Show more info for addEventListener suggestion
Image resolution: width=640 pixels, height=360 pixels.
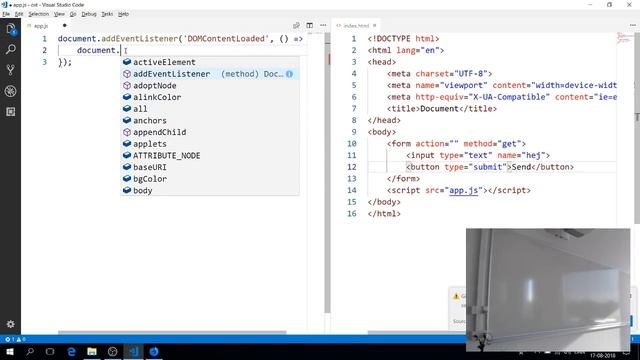pos(289,74)
